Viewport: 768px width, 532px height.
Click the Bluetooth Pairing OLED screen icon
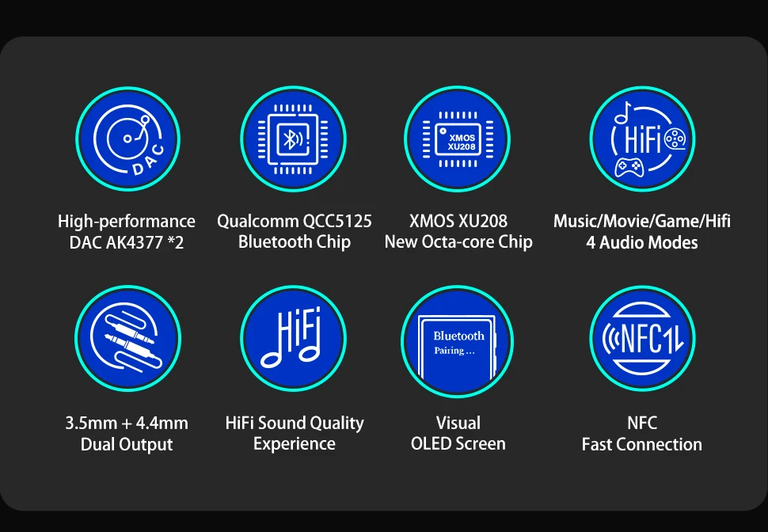tap(458, 340)
